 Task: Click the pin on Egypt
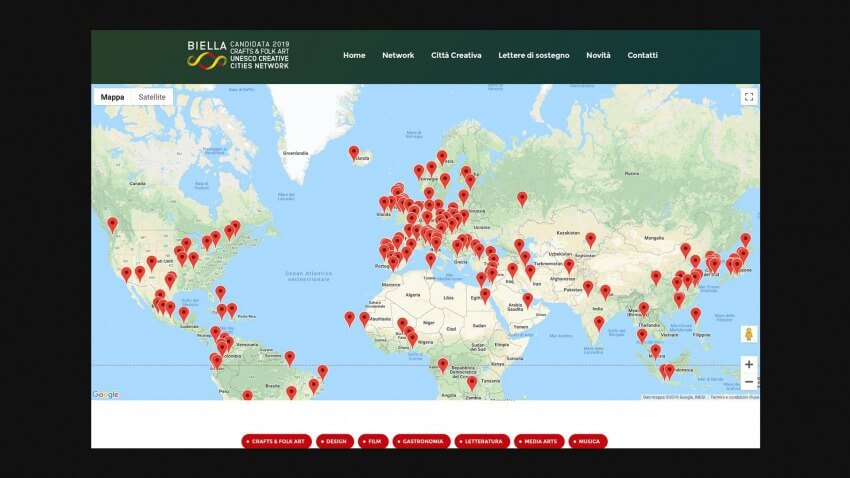pos(485,296)
